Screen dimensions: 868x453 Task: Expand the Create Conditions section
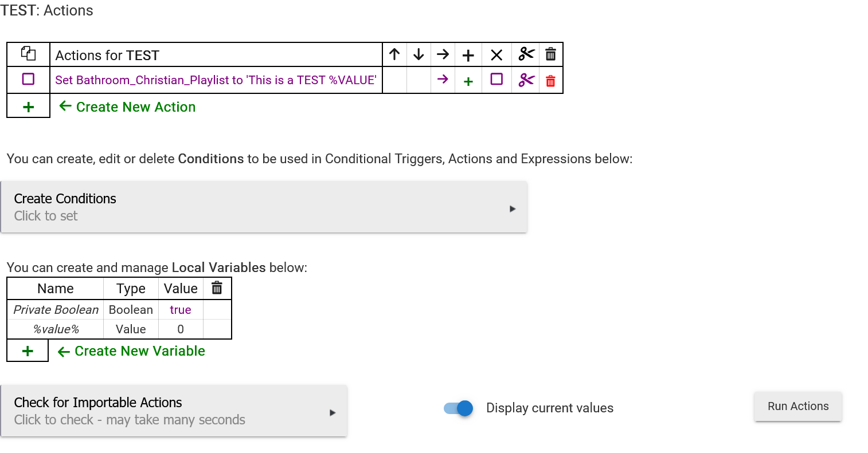[x=264, y=207]
